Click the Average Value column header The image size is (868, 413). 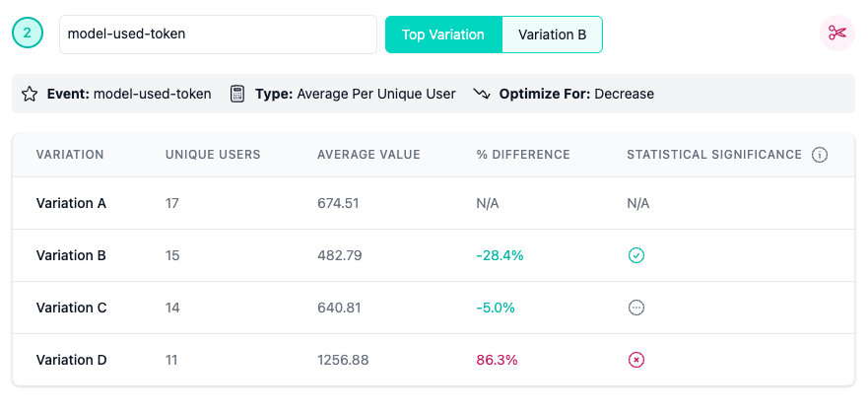[368, 155]
